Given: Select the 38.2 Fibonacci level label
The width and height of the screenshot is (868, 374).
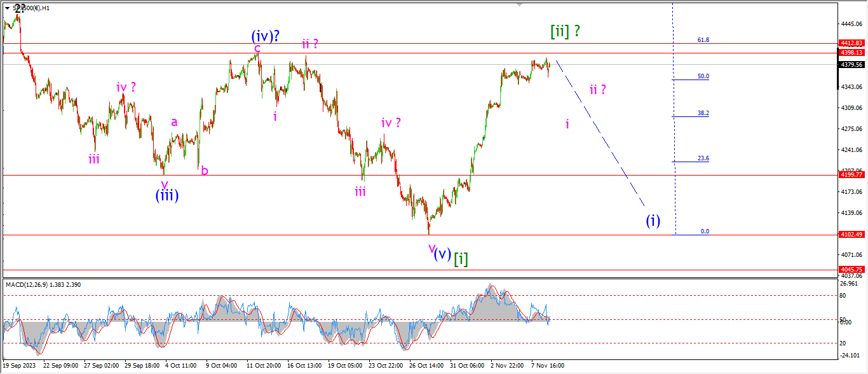Looking at the screenshot, I should tap(703, 113).
